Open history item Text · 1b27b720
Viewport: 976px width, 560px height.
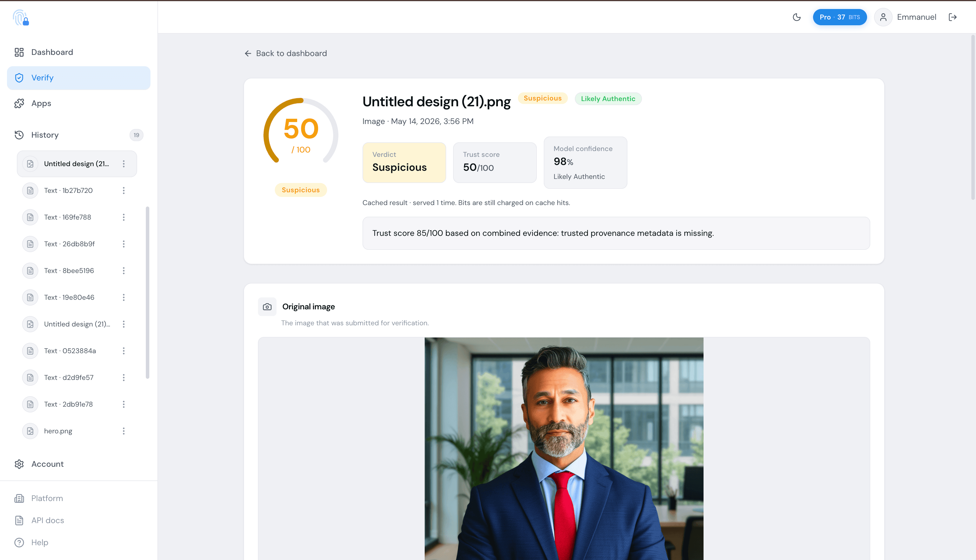point(77,191)
